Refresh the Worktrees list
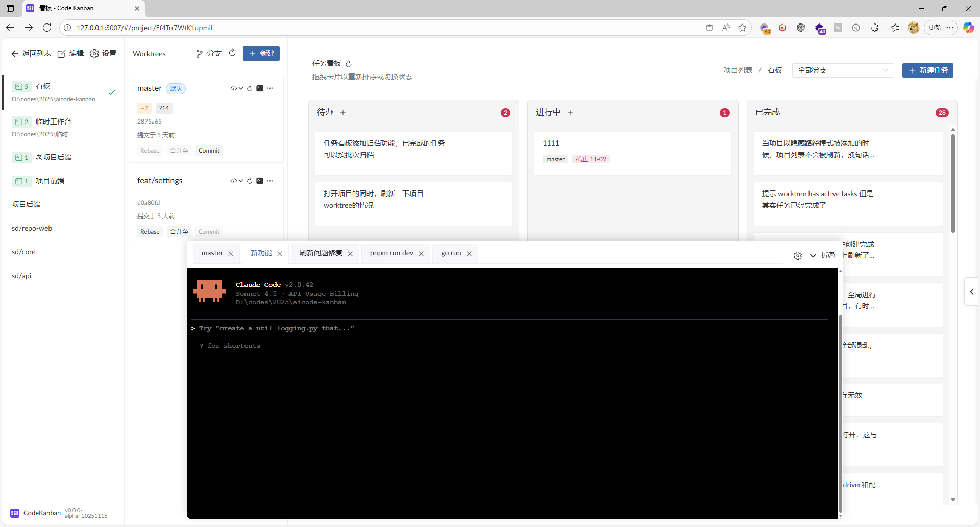Viewport: 980px width, 527px height. [x=232, y=53]
